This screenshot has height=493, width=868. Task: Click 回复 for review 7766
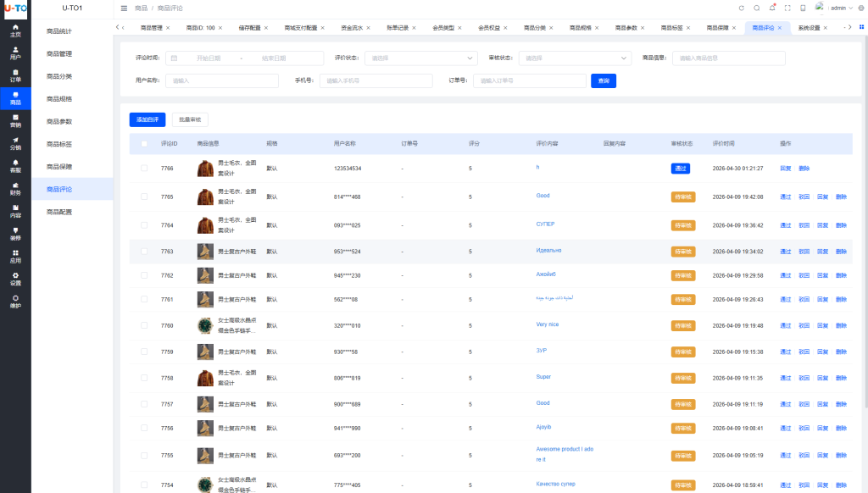(786, 169)
